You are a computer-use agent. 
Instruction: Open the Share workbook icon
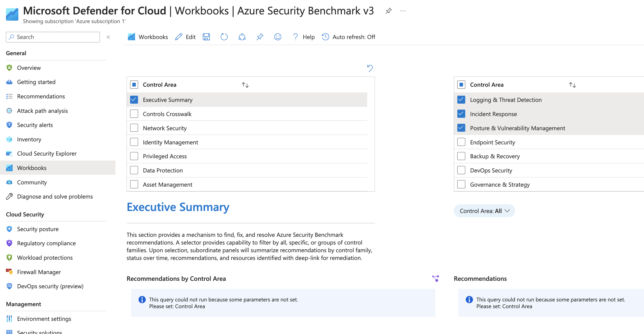pos(242,37)
